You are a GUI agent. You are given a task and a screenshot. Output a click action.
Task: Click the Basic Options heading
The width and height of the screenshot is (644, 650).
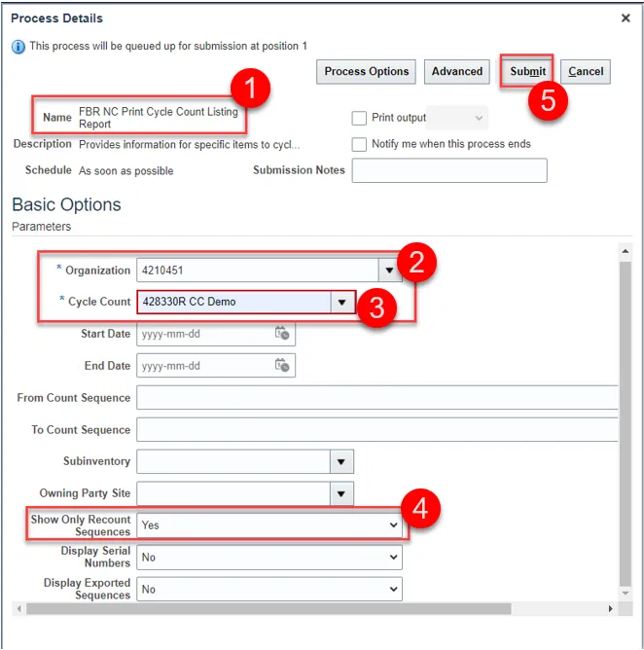point(66,204)
